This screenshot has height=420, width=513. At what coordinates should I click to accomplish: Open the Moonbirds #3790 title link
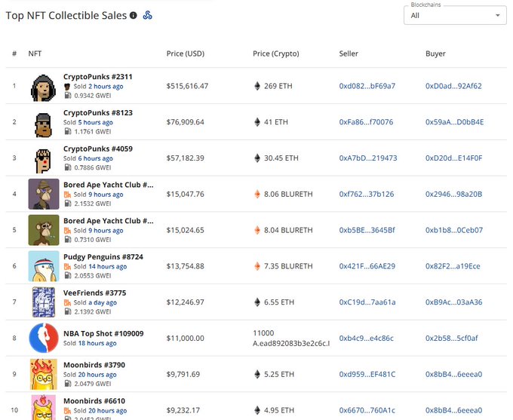click(94, 365)
